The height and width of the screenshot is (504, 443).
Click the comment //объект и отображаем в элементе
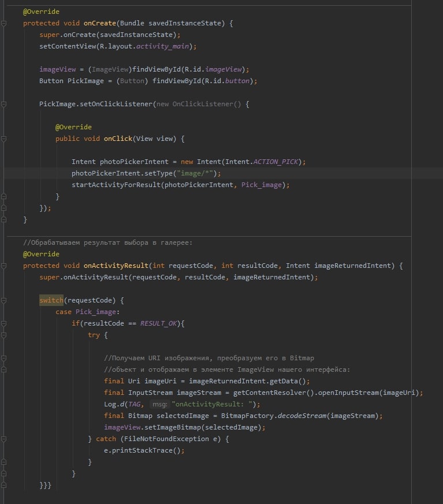click(x=169, y=369)
